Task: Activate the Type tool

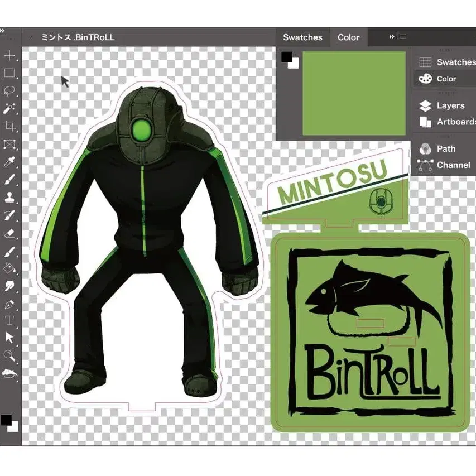Action: pyautogui.click(x=9, y=321)
